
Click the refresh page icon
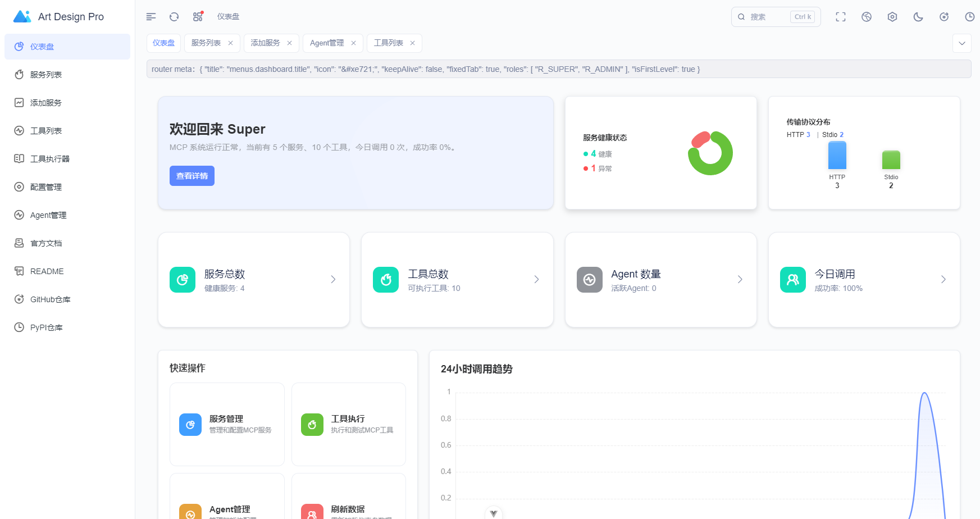tap(174, 17)
